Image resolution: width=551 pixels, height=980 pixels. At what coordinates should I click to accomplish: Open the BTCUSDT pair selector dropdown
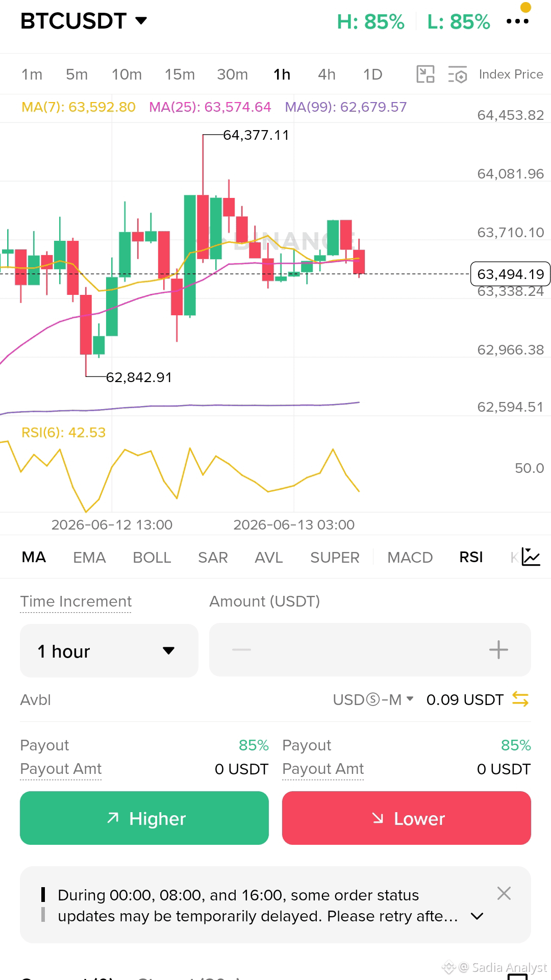click(x=84, y=21)
